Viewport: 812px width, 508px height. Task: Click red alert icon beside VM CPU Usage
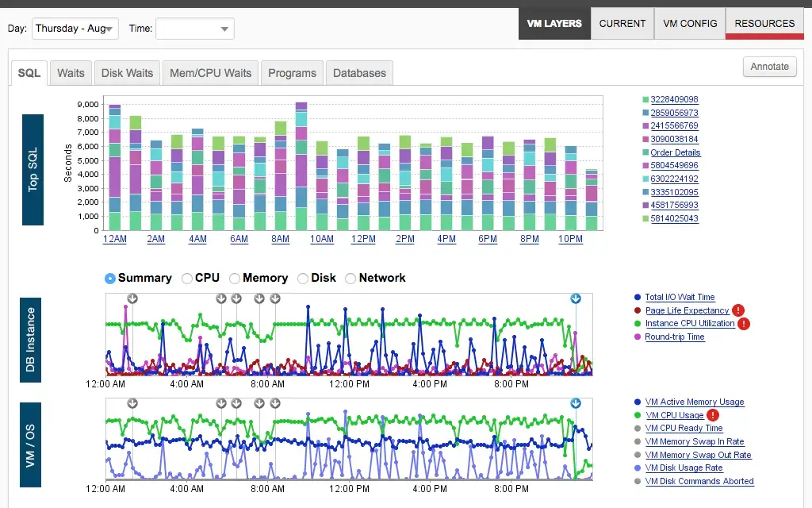[x=713, y=415]
